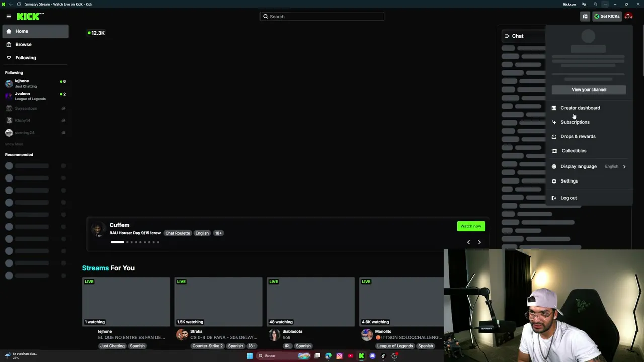
Task: Select offline channel sorning24
Action: pyautogui.click(x=35, y=133)
